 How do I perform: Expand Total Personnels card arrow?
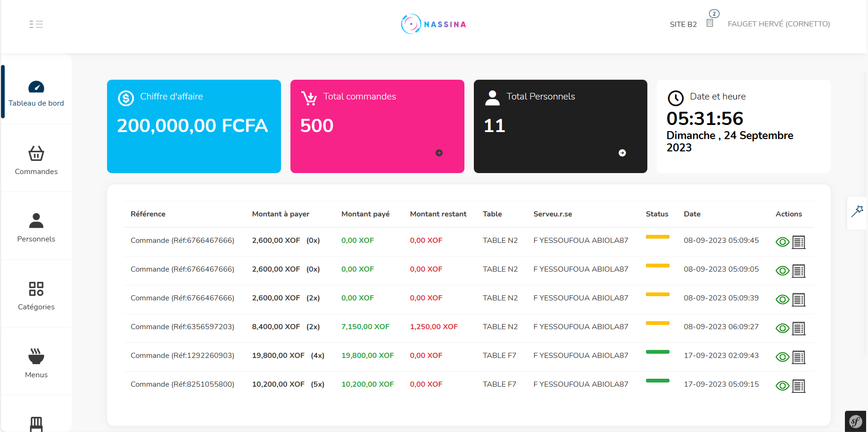point(622,153)
